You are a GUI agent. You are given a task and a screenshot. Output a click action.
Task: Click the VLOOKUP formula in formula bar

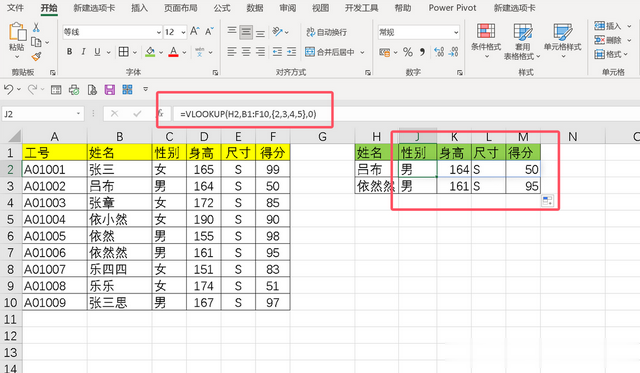tap(248, 114)
